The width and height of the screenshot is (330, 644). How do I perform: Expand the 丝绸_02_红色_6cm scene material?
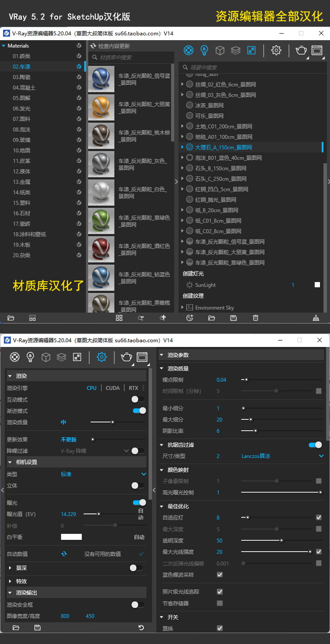(182, 84)
